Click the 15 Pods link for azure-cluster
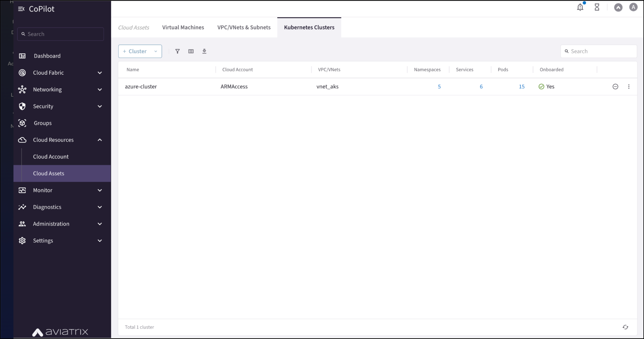Viewport: 644px width, 339px height. 521,86
